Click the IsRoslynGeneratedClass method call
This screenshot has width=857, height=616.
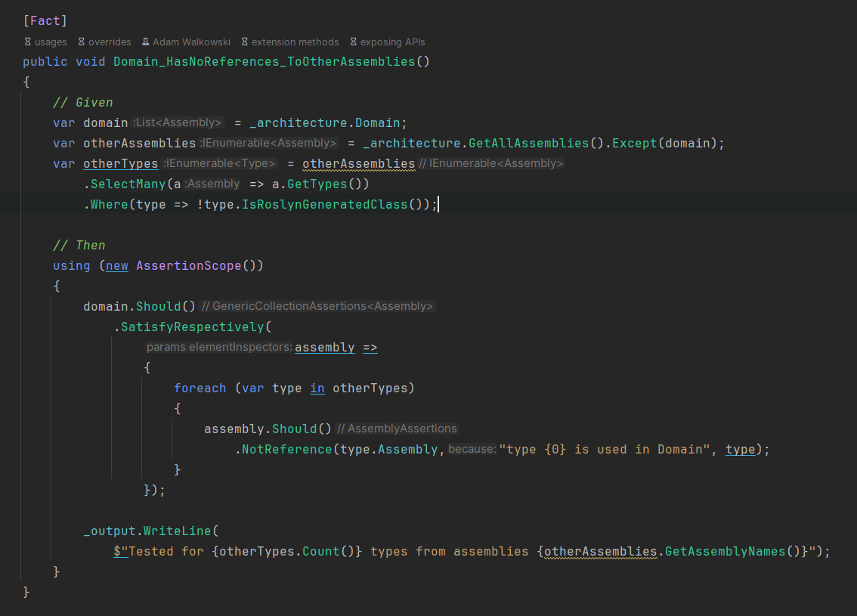328,204
